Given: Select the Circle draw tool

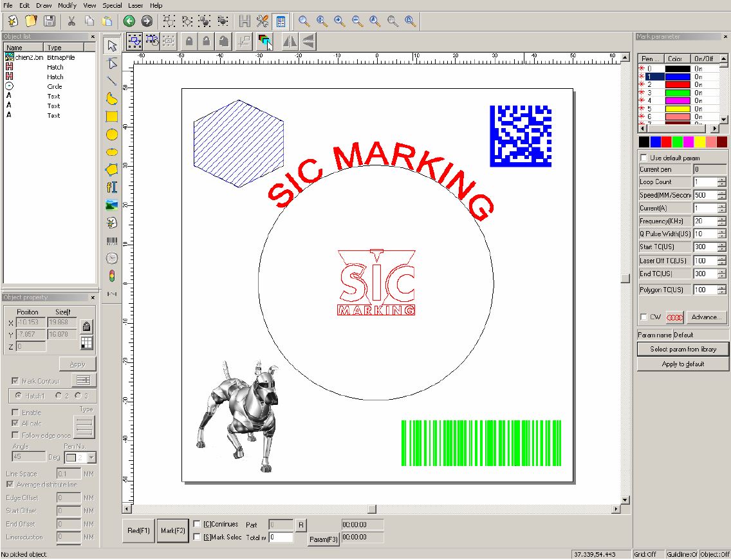Looking at the screenshot, I should click(112, 135).
